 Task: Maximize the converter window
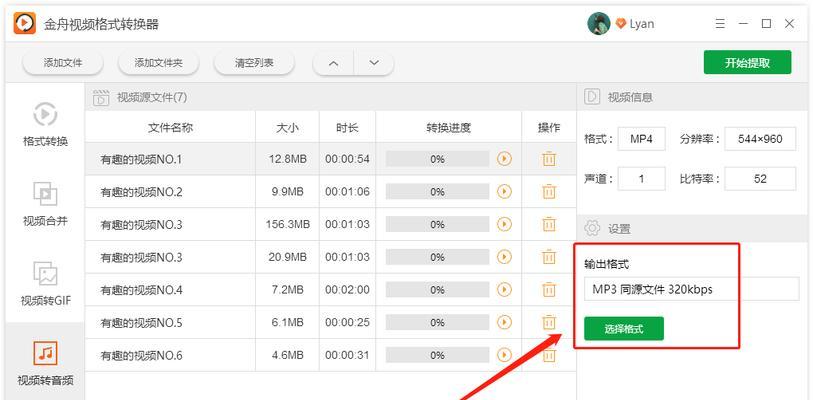pos(766,24)
